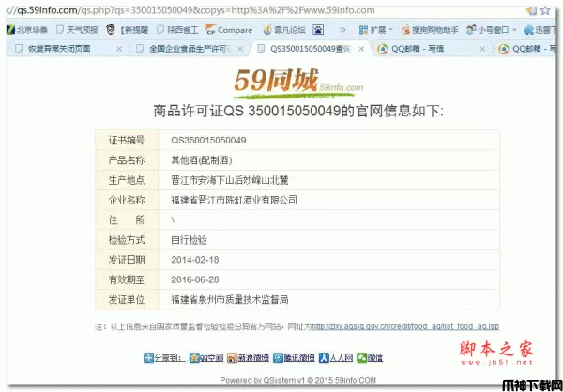
Task: Click the 59同城 logo
Action: click(x=298, y=83)
